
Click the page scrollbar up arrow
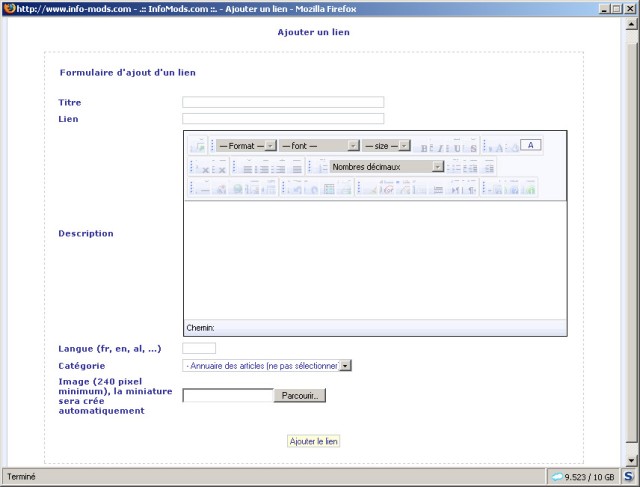pyautogui.click(x=631, y=24)
